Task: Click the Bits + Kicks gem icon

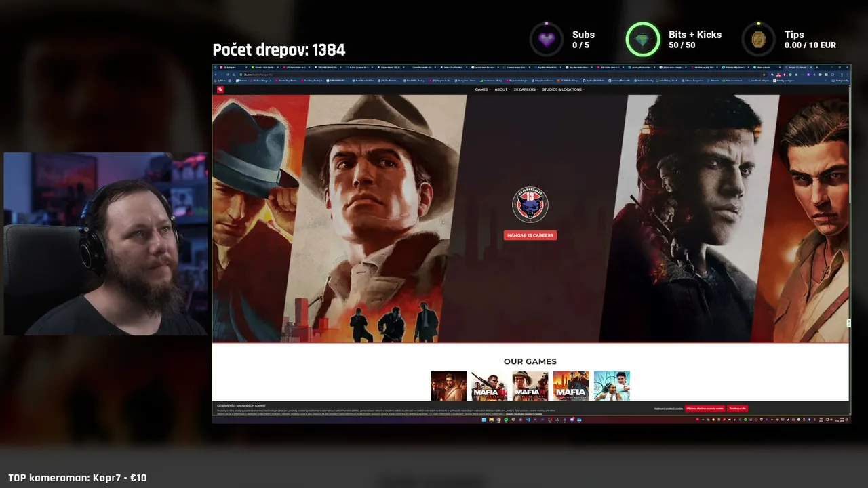Action: 642,39
